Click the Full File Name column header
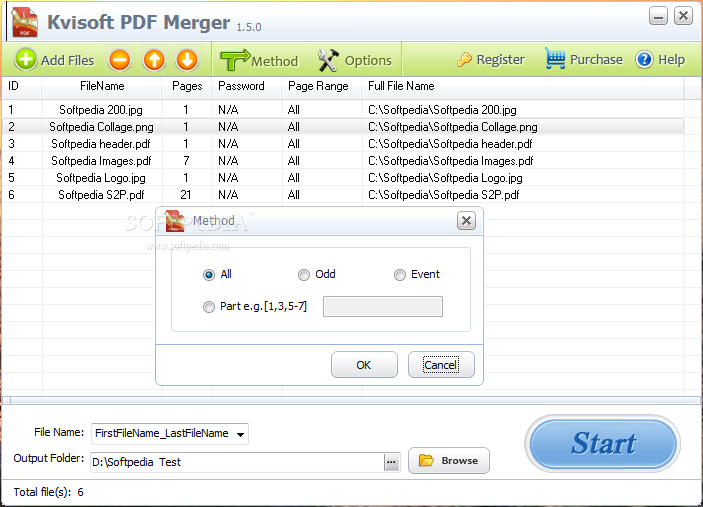The image size is (703, 507). (523, 87)
